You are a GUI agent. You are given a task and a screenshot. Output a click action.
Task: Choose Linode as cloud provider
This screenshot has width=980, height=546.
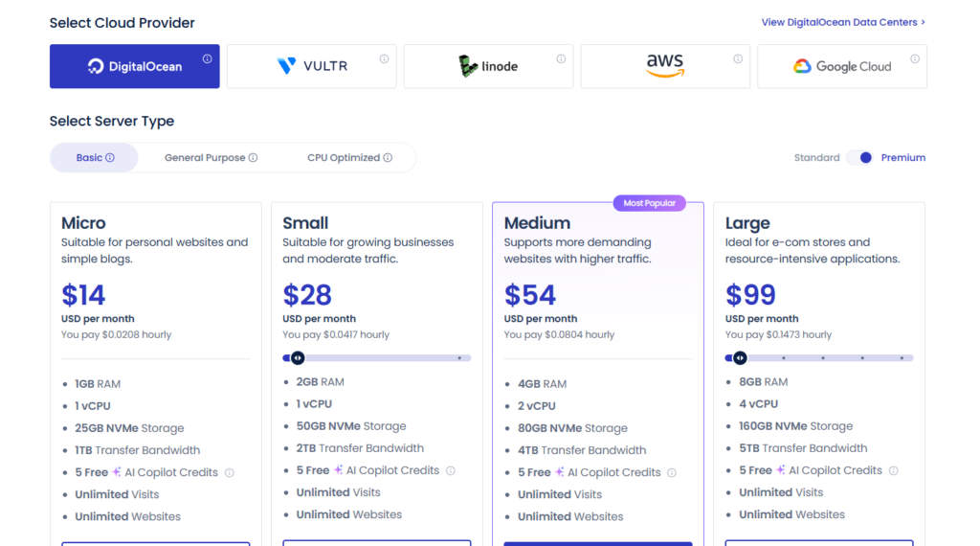tap(488, 66)
